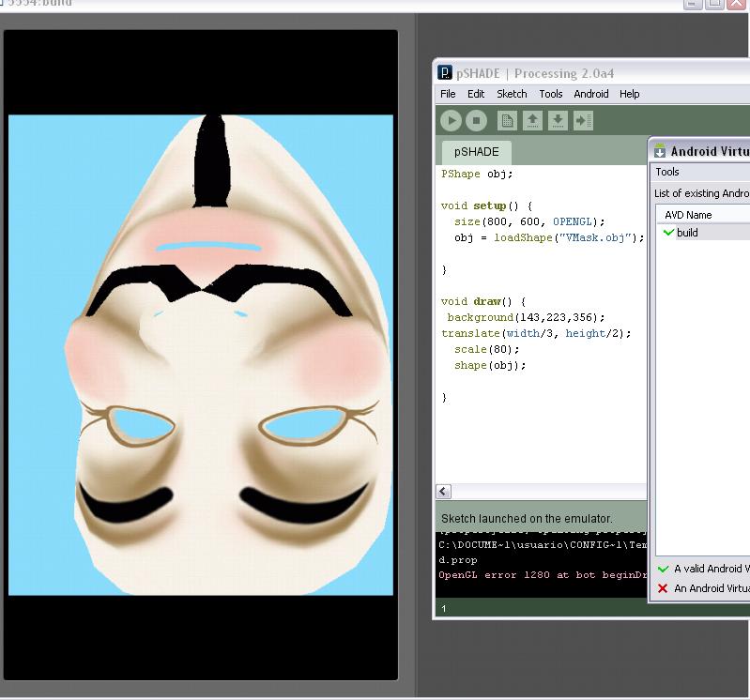Open Tools menu in AVD Manager
This screenshot has width=750, height=700.
[667, 172]
